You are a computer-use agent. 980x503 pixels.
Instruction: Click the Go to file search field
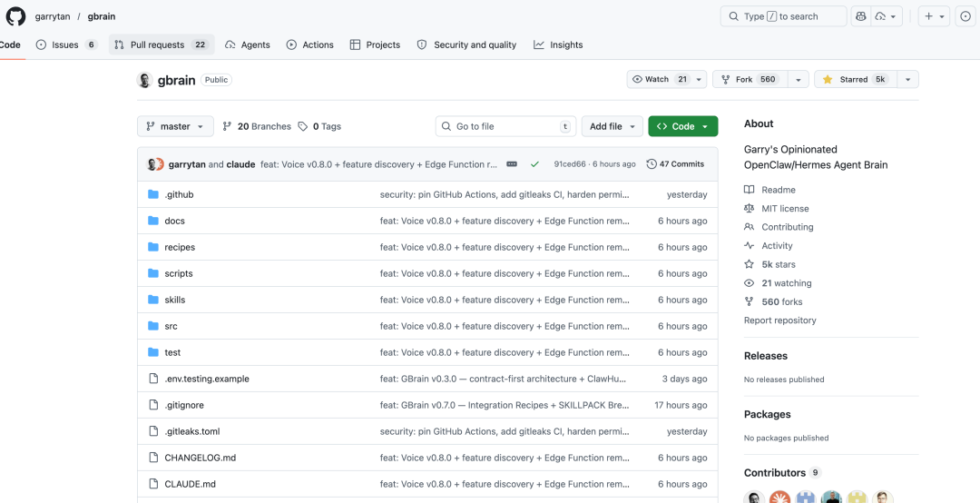(x=505, y=126)
